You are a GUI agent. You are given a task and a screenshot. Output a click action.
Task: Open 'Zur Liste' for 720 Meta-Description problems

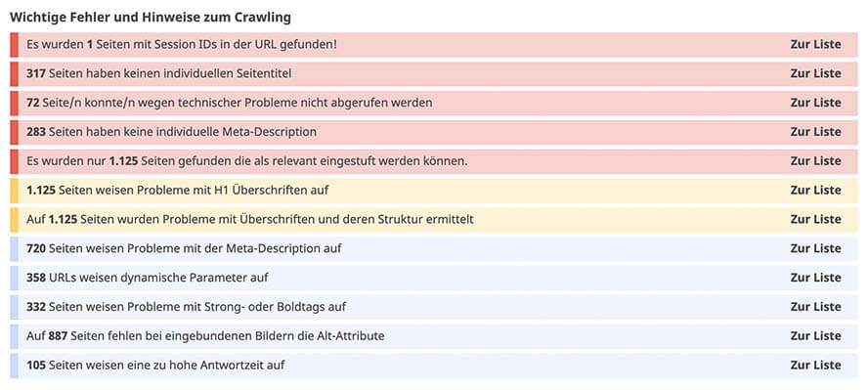click(815, 248)
